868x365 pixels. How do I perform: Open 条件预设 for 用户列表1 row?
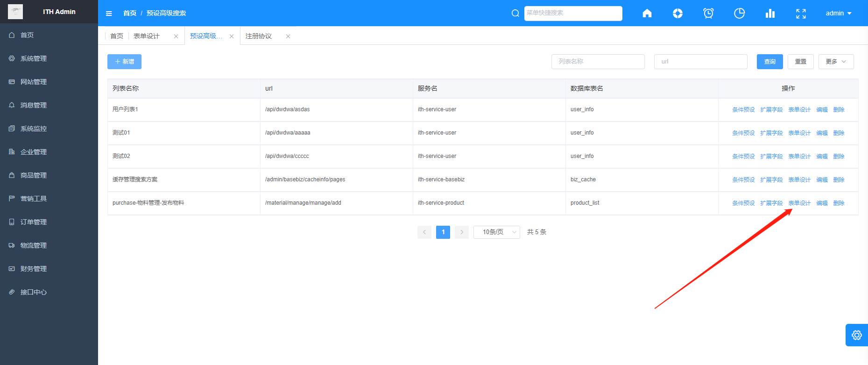click(x=743, y=110)
